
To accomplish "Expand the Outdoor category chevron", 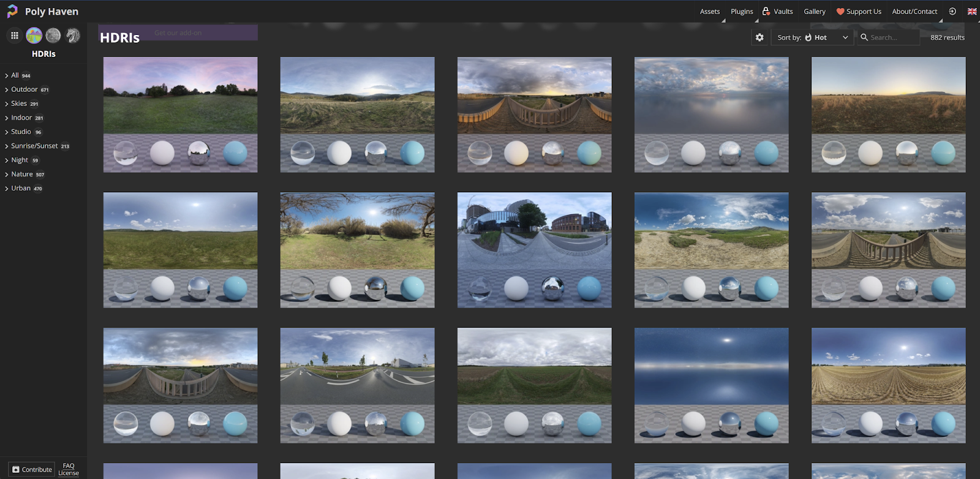I will click(6, 90).
